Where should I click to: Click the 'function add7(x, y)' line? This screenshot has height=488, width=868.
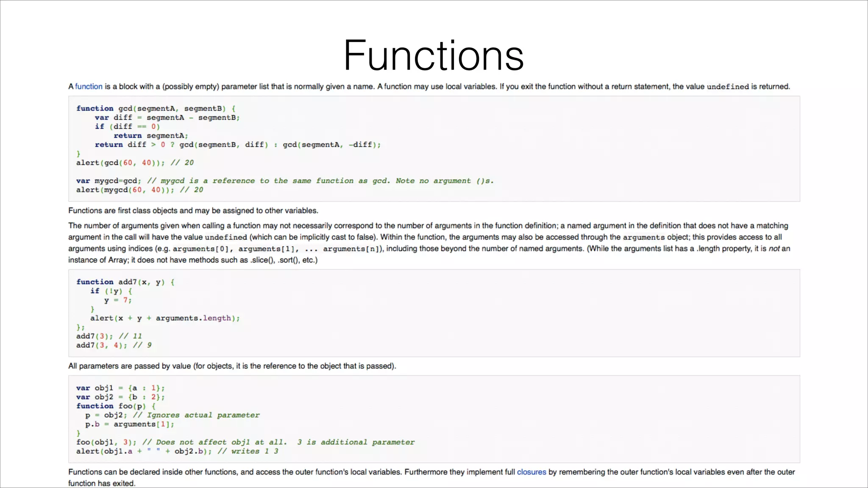(x=125, y=282)
